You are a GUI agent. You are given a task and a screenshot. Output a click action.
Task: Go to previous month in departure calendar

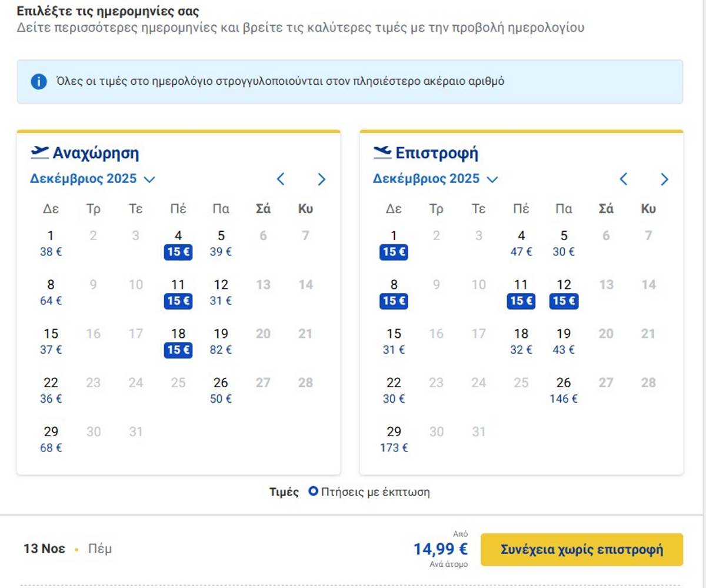click(281, 179)
